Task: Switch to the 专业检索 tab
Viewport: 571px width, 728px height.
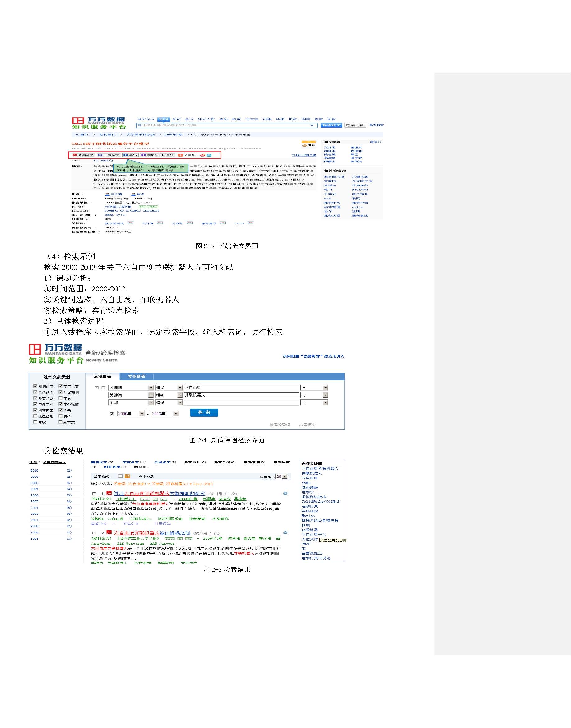Action: (137, 376)
